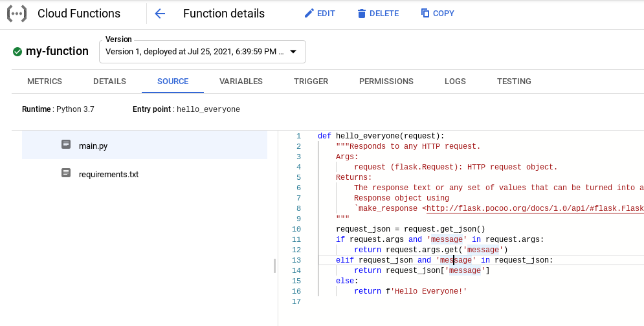Screen dimensions: 644x326
Task: Click line number 16 in the editor gutter
Action: [x=297, y=291]
